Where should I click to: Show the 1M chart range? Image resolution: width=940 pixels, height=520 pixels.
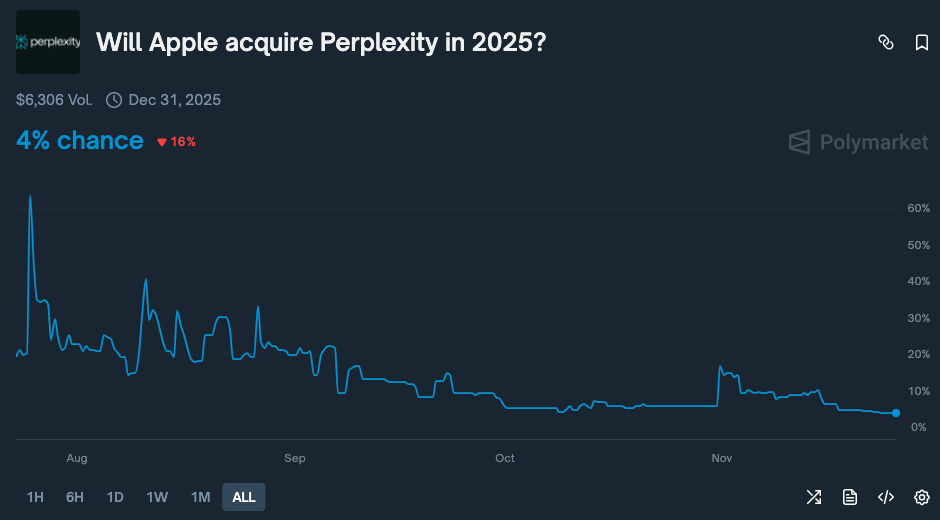pyautogui.click(x=200, y=497)
